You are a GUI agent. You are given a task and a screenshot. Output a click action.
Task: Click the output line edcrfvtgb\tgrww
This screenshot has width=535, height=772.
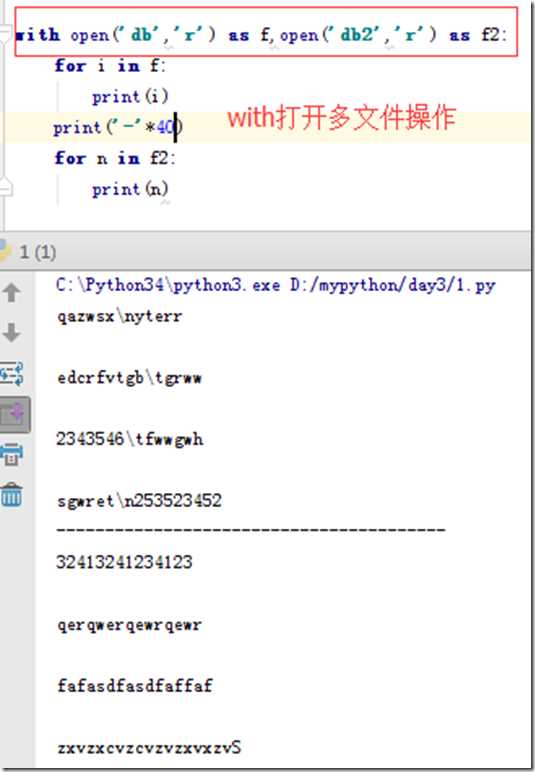[x=129, y=378]
